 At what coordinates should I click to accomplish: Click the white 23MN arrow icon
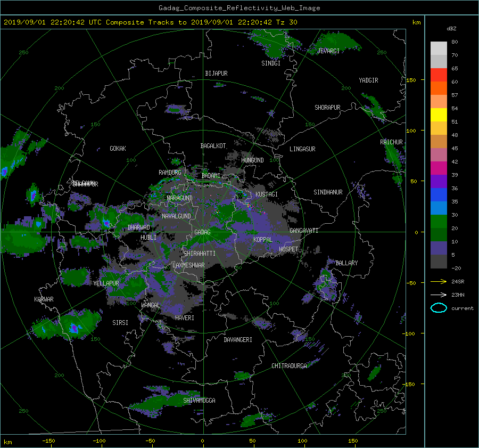tap(439, 295)
